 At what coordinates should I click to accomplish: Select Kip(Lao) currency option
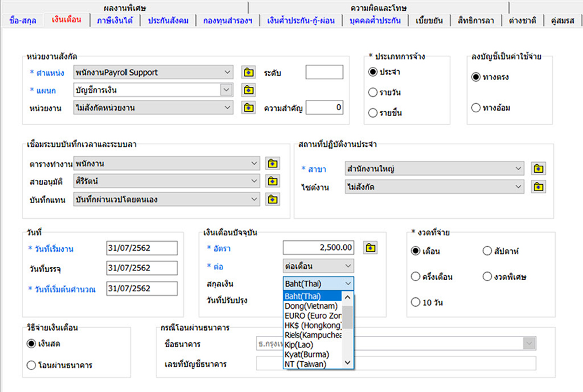[x=313, y=345]
